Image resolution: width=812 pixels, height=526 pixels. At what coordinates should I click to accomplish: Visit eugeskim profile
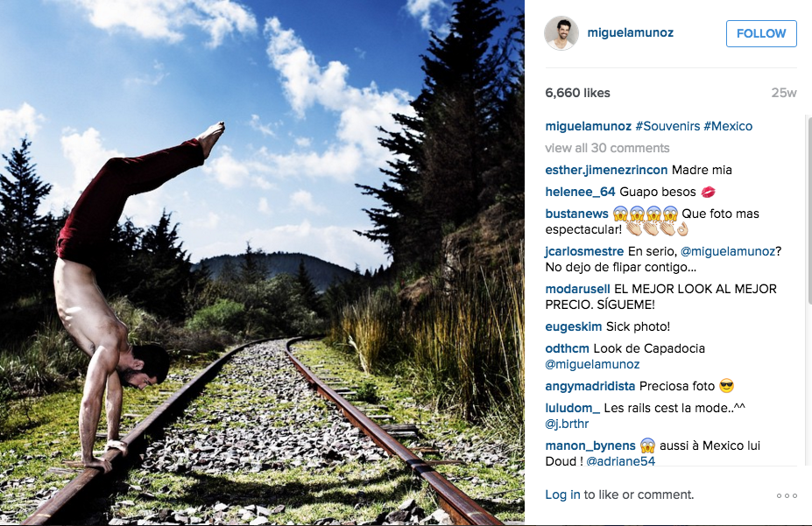[573, 326]
